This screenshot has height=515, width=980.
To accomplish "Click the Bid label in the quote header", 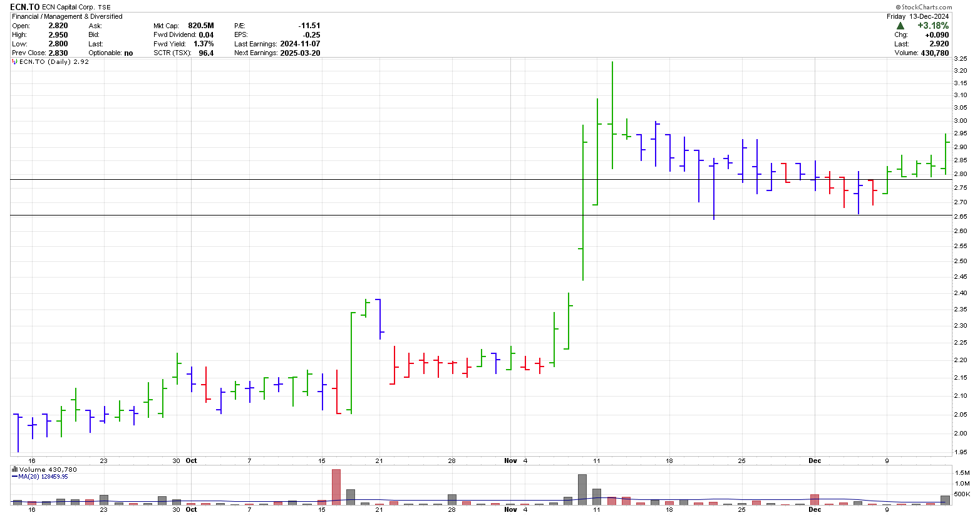I will (94, 35).
